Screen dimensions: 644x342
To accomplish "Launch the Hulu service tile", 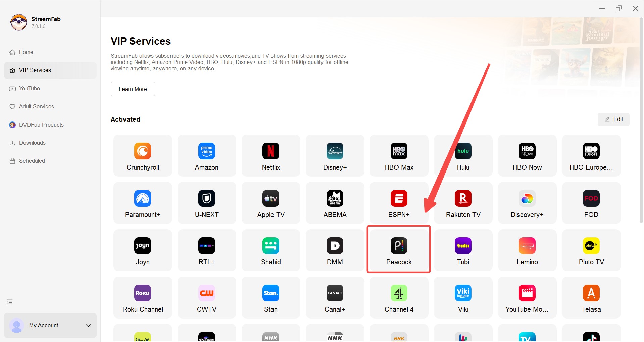I will pyautogui.click(x=463, y=156).
